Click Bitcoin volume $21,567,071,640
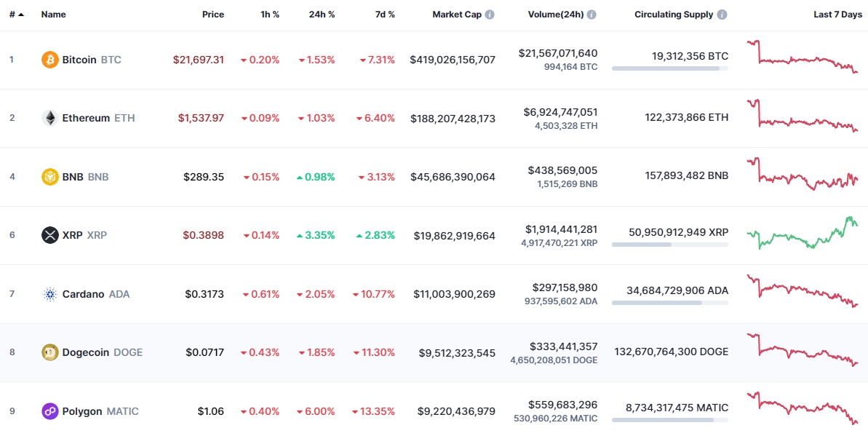 coord(558,53)
